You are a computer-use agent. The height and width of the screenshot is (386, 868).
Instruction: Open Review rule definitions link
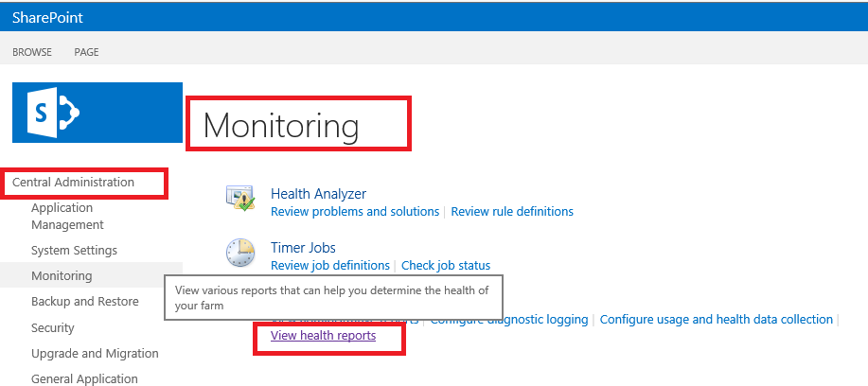pos(511,211)
